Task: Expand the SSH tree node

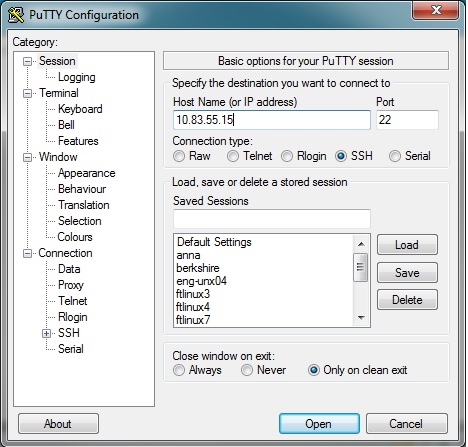Action: [x=47, y=333]
